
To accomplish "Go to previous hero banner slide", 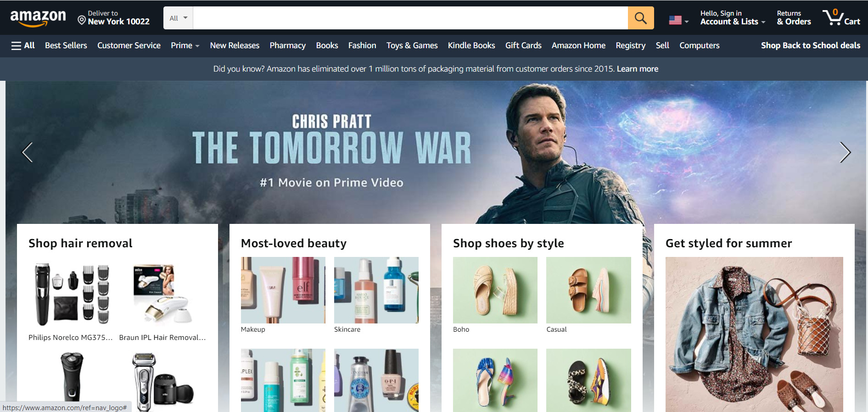I will (x=28, y=152).
